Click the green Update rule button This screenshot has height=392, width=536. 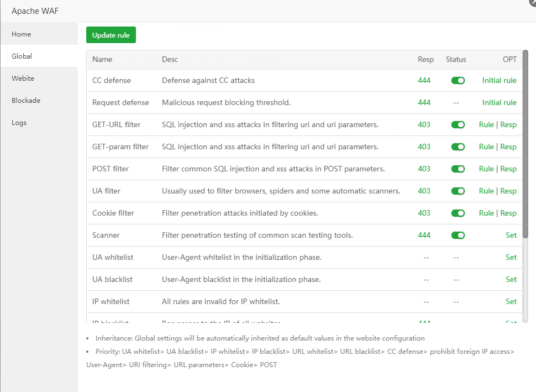point(111,35)
